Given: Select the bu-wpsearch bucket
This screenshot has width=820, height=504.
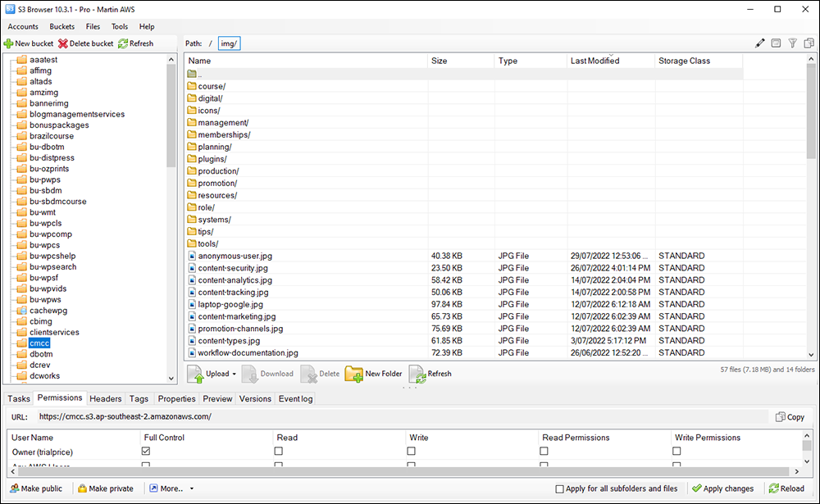Looking at the screenshot, I should click(52, 266).
